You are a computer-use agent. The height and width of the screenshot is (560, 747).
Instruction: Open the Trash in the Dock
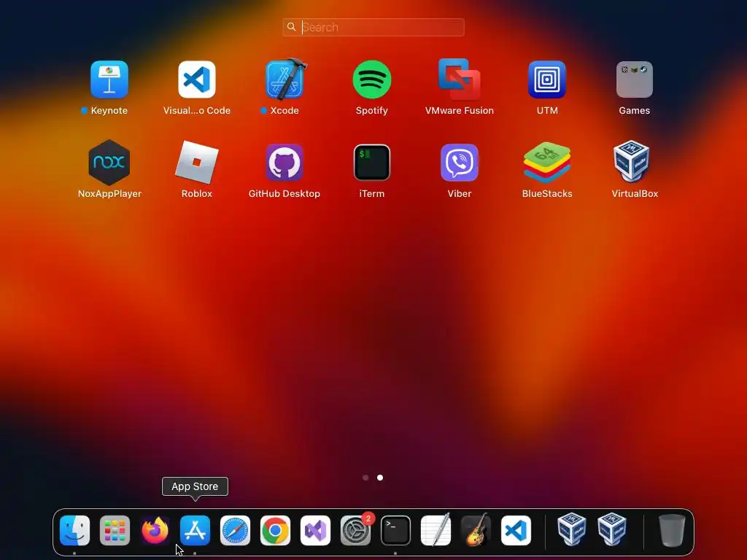[672, 530]
